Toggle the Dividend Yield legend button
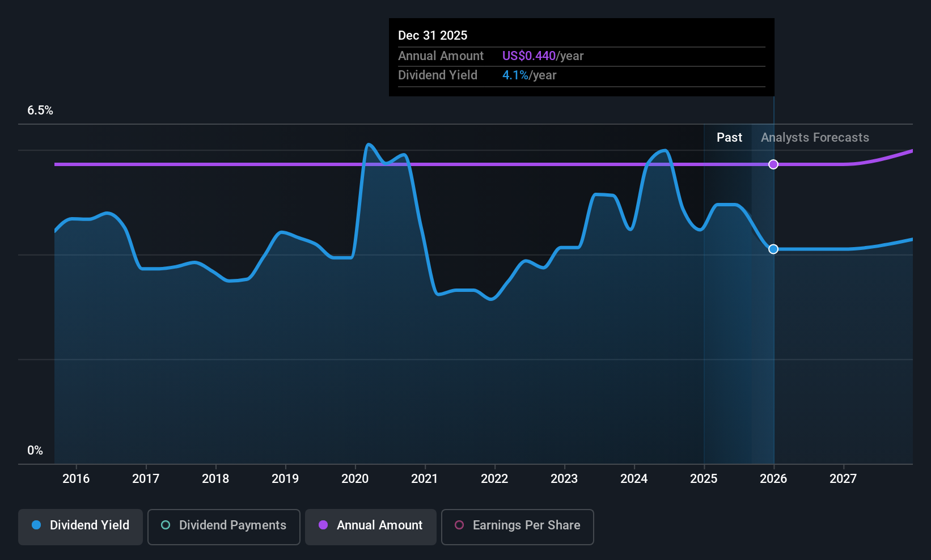 (81, 527)
